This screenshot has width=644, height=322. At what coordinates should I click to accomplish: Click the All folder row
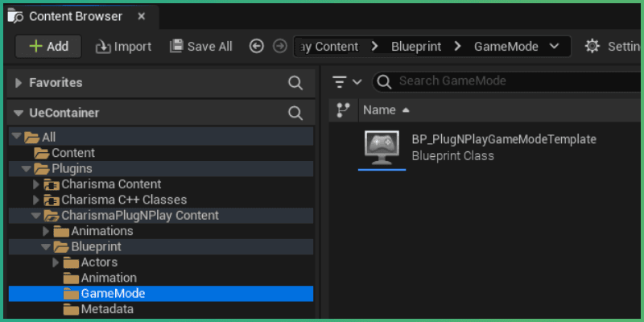coord(161,136)
